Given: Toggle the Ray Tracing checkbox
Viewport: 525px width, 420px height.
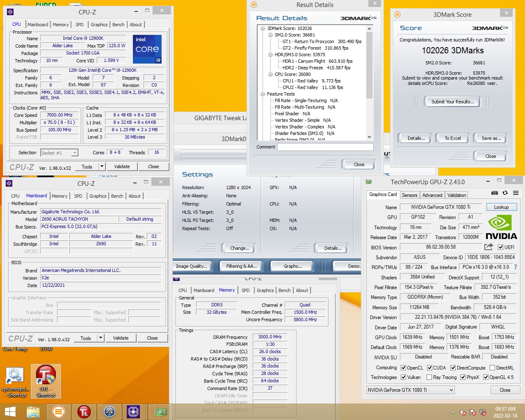Looking at the screenshot, I should 429,377.
